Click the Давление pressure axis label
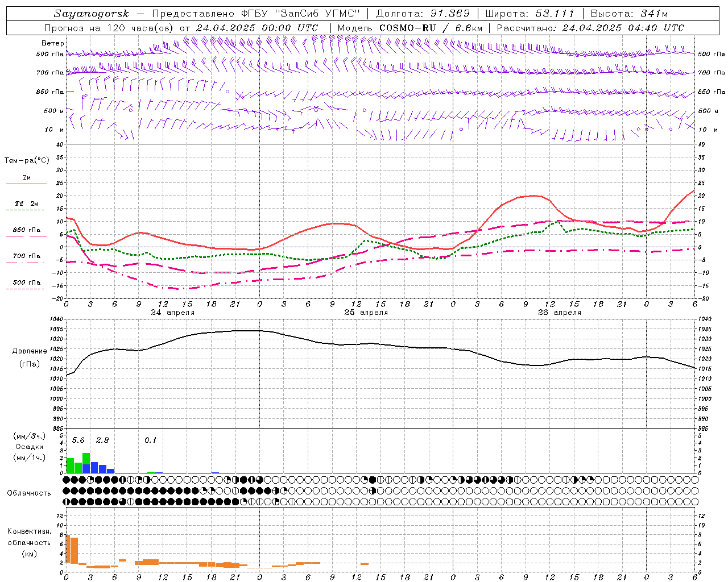Viewport: 728px width, 582px height. pyautogui.click(x=30, y=351)
